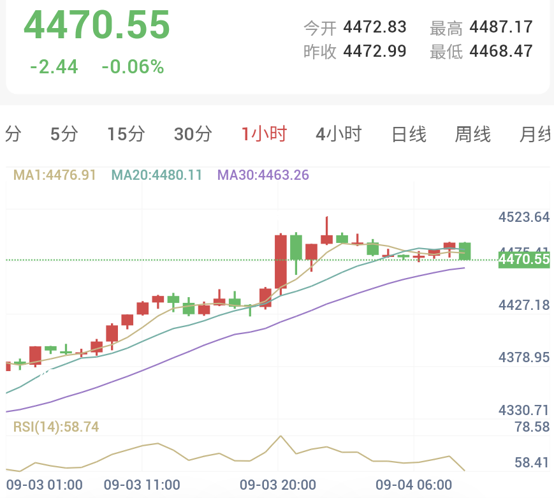Open the 4小时 chart tab

(x=338, y=134)
